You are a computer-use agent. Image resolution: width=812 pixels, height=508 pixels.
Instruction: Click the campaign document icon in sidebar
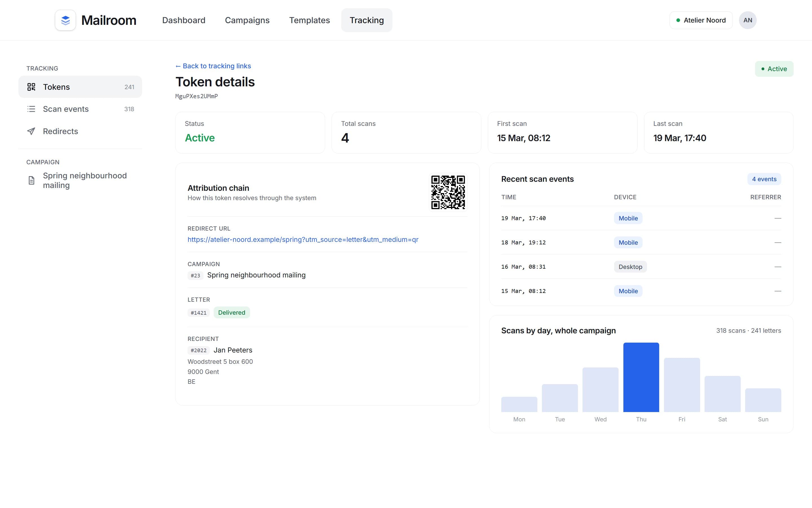[31, 180]
